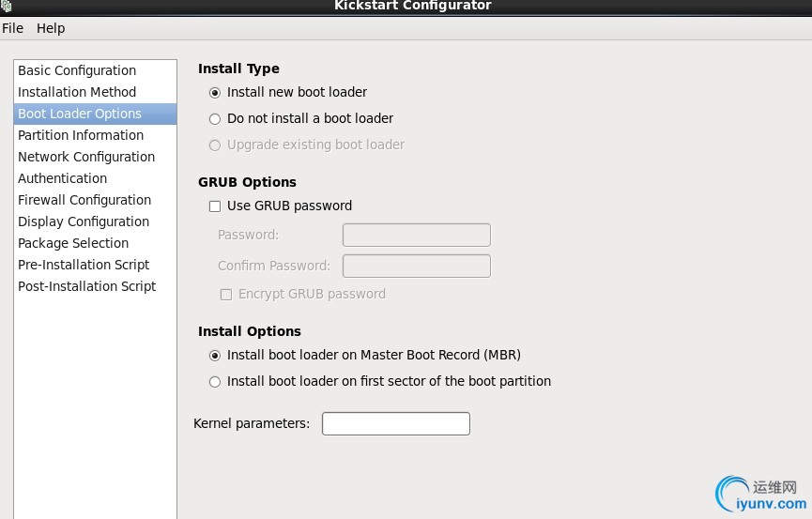Open Post-Installation Script section
The width and height of the screenshot is (812, 519).
[87, 286]
